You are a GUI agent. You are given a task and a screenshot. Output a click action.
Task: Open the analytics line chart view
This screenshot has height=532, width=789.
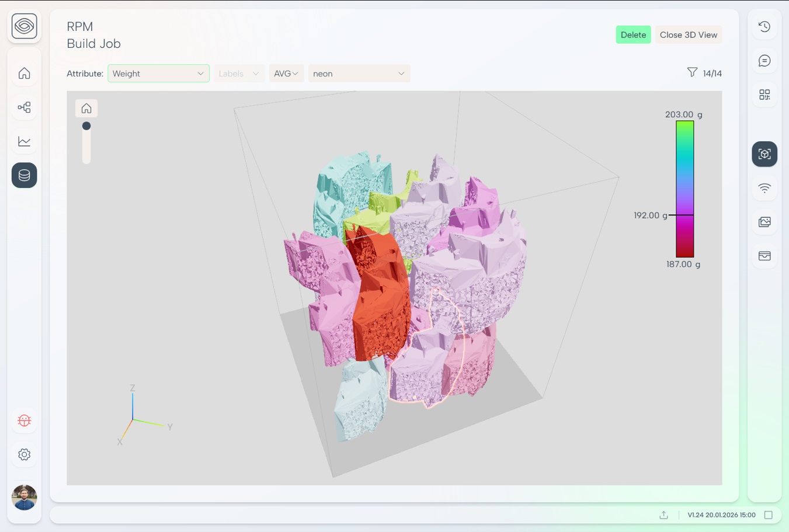24,141
